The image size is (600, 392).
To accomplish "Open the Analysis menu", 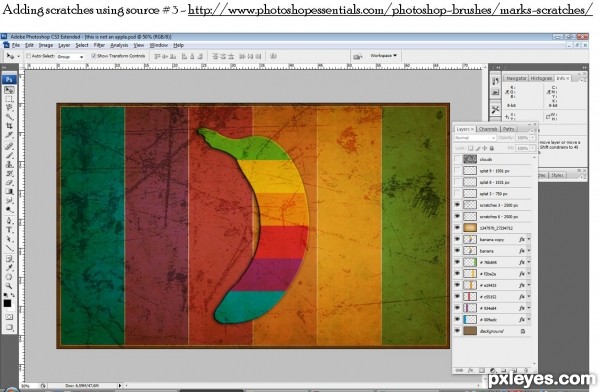I will tap(119, 45).
